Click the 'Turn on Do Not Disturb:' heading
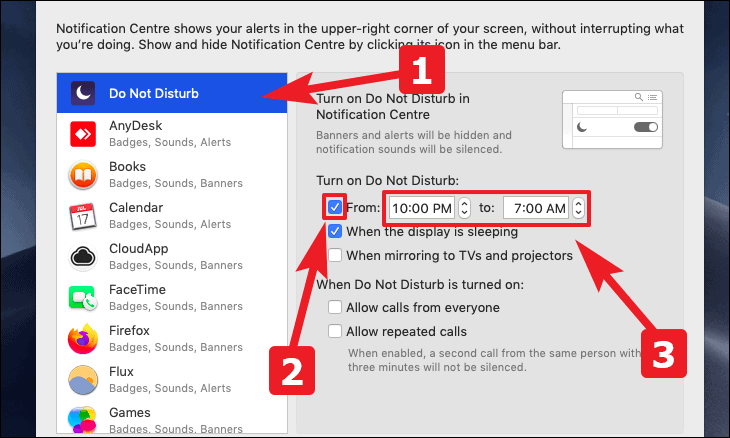Screen dimensions: 730x438 (x=387, y=181)
